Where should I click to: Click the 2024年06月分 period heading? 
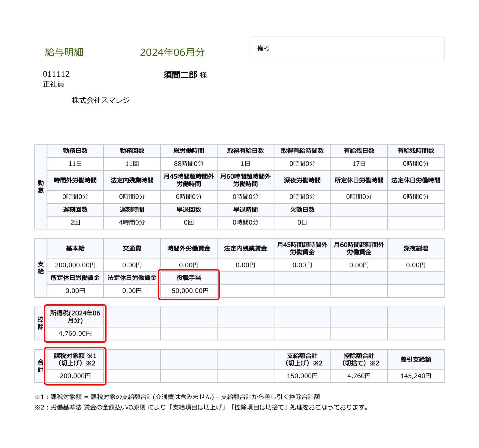[x=172, y=52]
